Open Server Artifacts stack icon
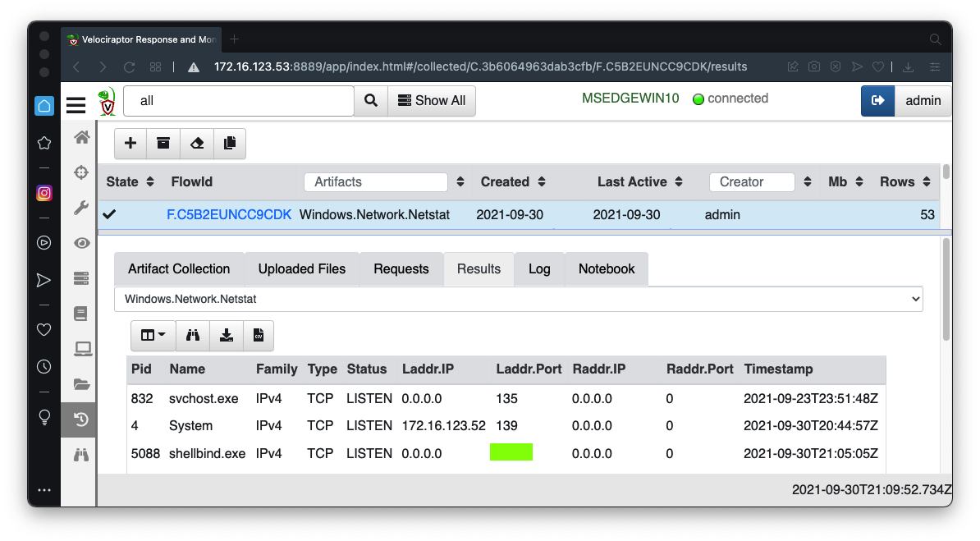Image resolution: width=980 pixels, height=541 pixels. tap(81, 277)
